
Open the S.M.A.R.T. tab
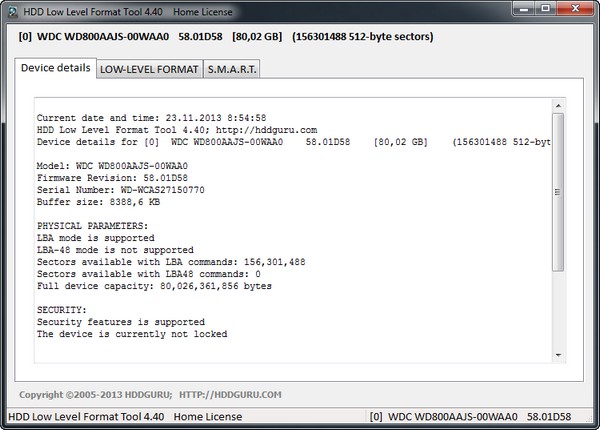coord(232,70)
